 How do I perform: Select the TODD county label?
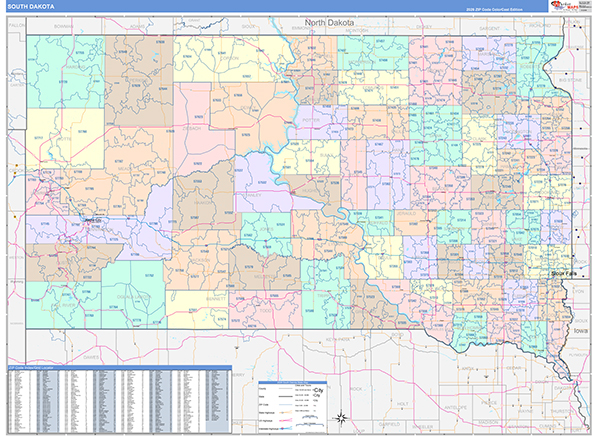(266, 311)
